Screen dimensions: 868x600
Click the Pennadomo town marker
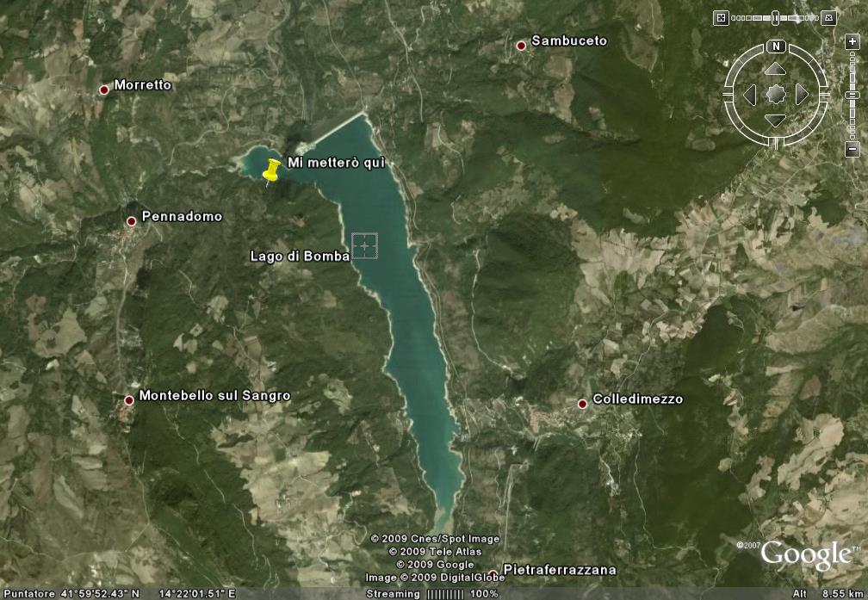[x=132, y=221]
